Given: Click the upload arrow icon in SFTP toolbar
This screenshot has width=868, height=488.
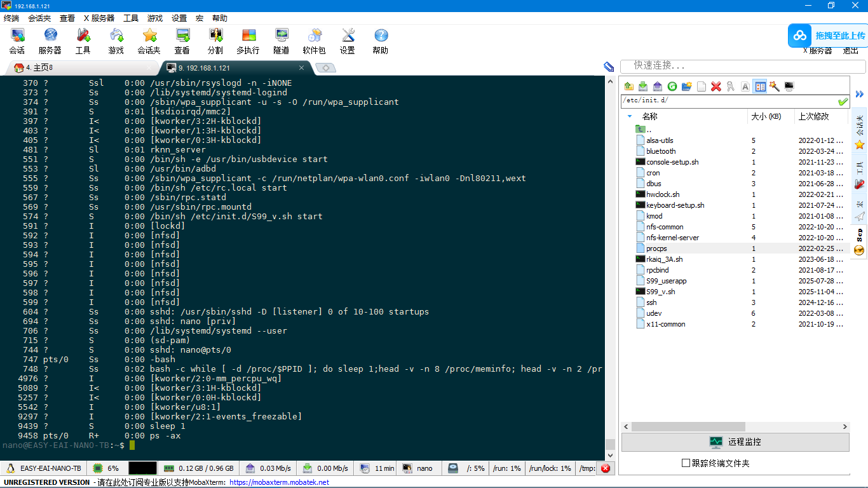Looking at the screenshot, I should pyautogui.click(x=657, y=86).
